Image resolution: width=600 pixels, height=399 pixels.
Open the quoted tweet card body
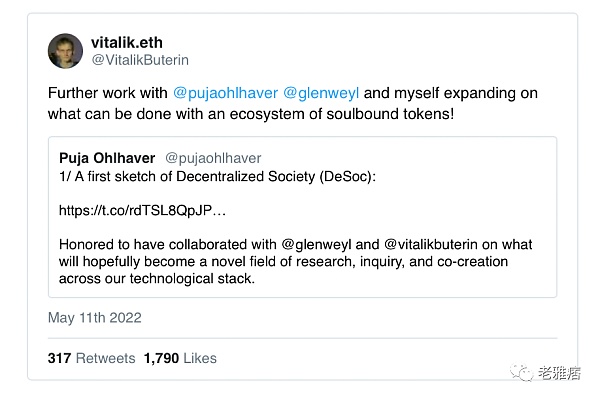click(302, 217)
